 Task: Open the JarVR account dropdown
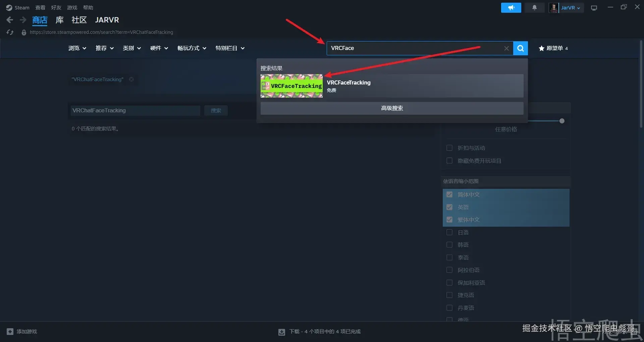point(571,8)
